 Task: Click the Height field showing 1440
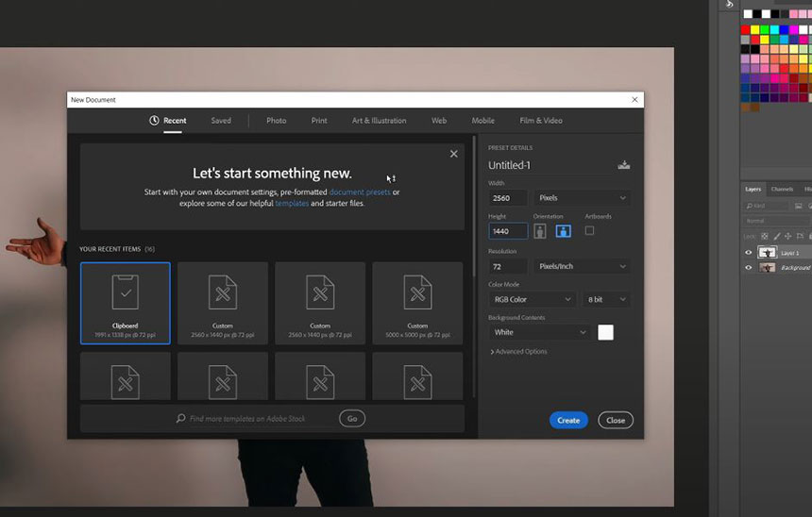pos(508,231)
